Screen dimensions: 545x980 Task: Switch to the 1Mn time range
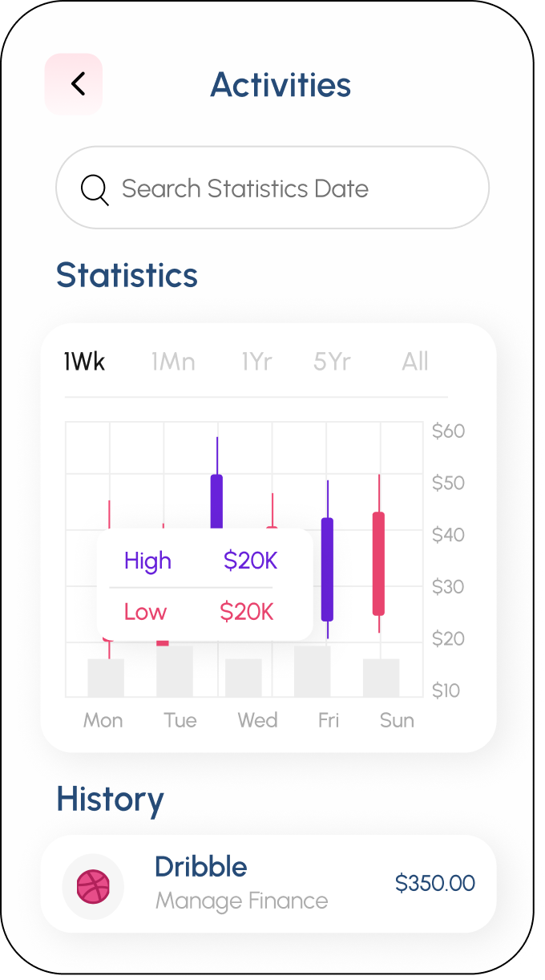173,362
